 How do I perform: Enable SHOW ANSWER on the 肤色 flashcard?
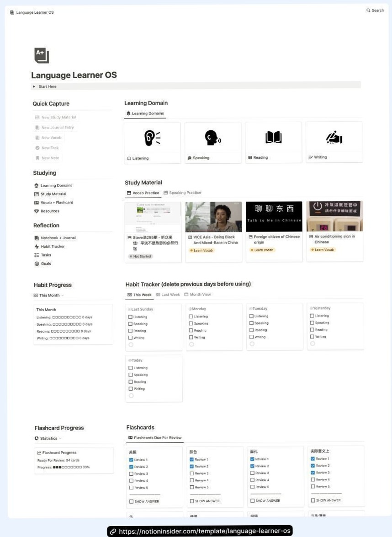pos(191,500)
